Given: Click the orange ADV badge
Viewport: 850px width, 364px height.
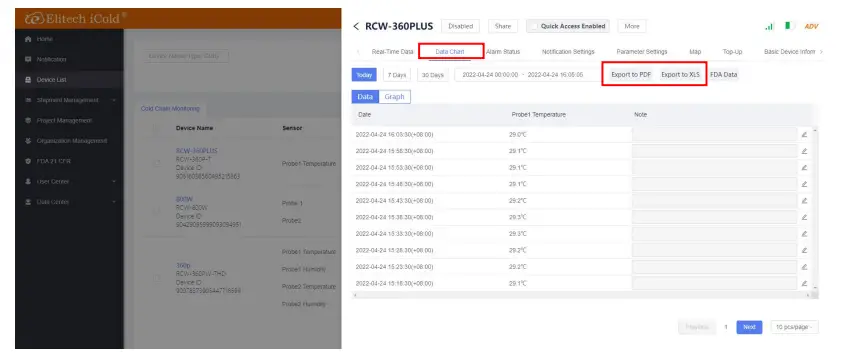Looking at the screenshot, I should (812, 26).
